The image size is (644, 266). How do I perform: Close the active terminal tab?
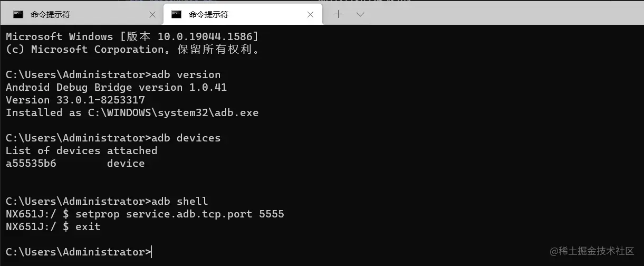pyautogui.click(x=311, y=15)
